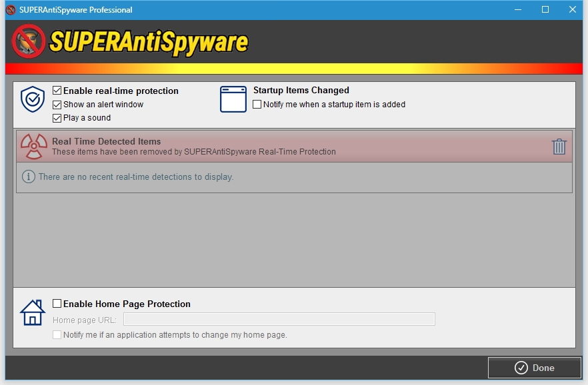Viewport: 588px width, 385px height.
Task: Focus the Home page URL text field
Action: [279, 320]
